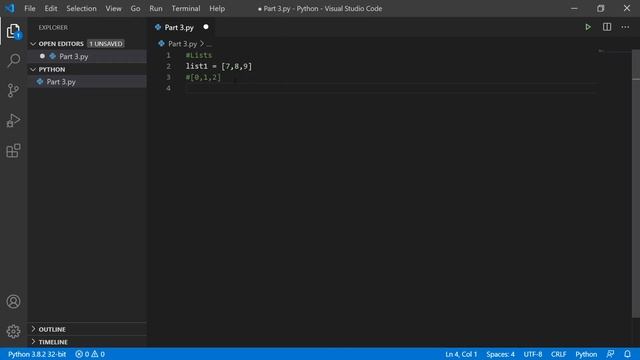
Task: Open the View menu
Action: coord(113,8)
